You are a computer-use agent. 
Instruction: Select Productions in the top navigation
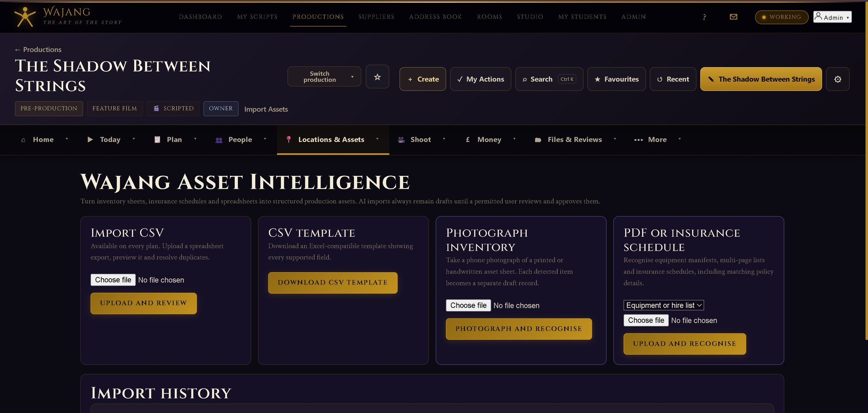318,17
